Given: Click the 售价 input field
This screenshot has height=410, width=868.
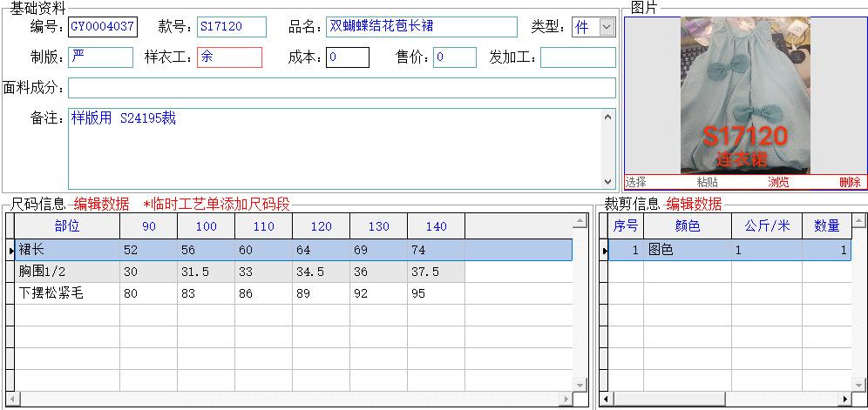Looking at the screenshot, I should pyautogui.click(x=455, y=57).
